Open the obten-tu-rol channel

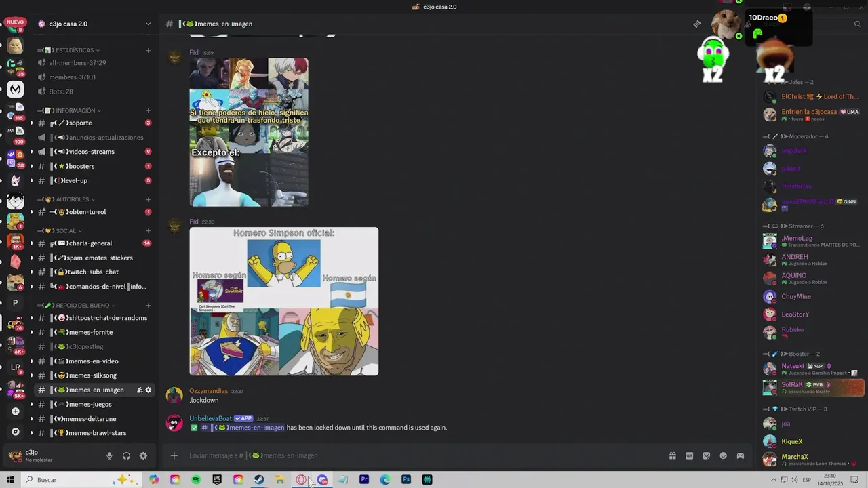(94, 212)
